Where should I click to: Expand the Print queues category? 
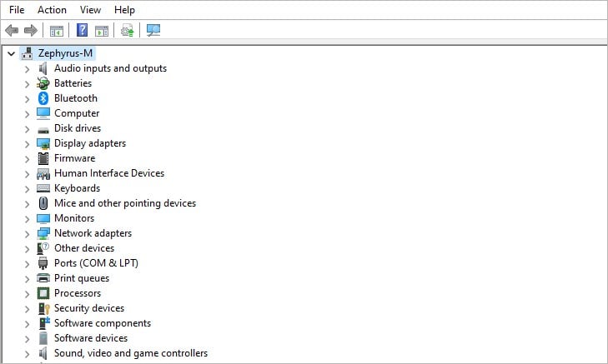[x=27, y=279]
